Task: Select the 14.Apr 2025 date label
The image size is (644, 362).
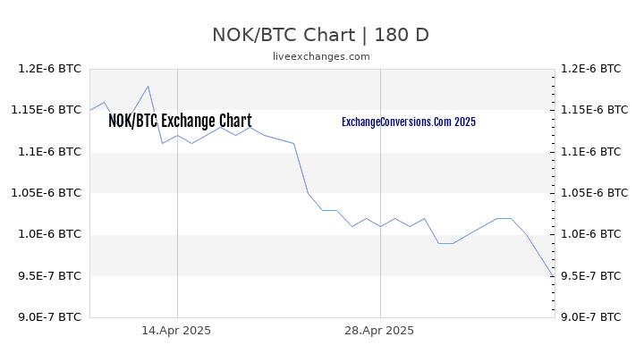Action: click(176, 331)
